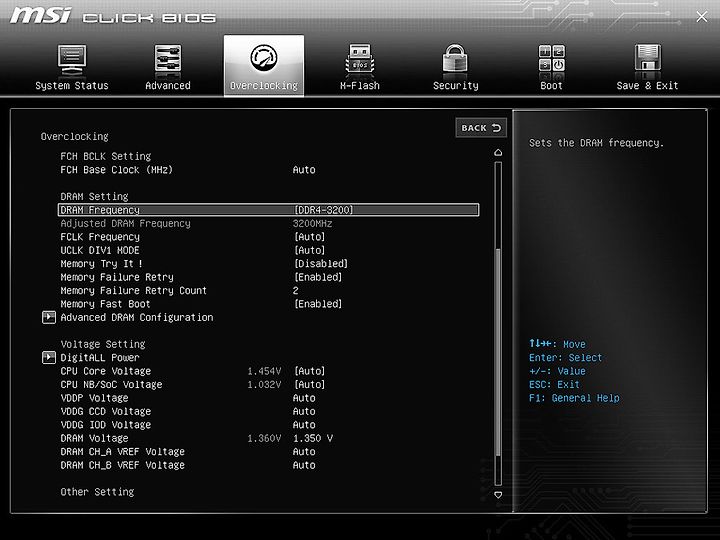Open the System Status monitor icon
Screen dimensions: 720x540
point(72,60)
